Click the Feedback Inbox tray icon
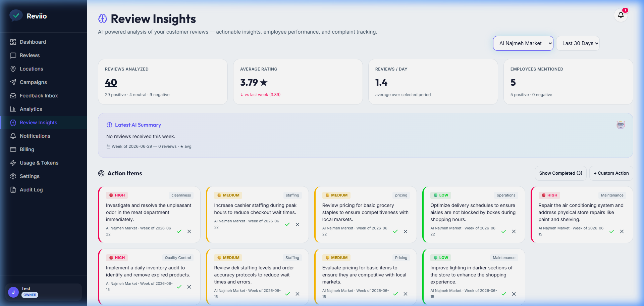The width and height of the screenshot is (644, 306). click(x=13, y=96)
